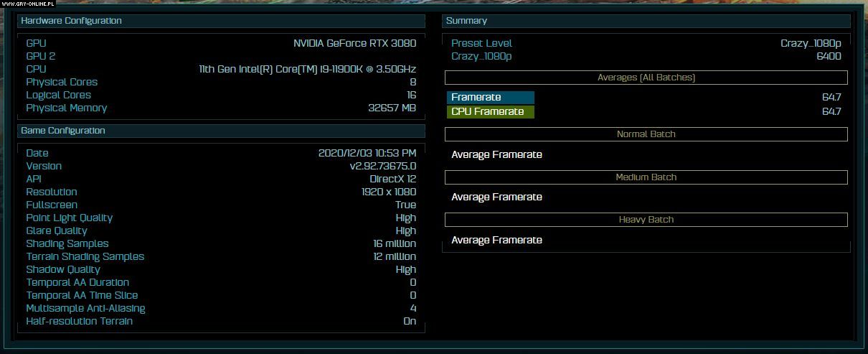The height and width of the screenshot is (354, 868).
Task: Click the Framerate blue legend box
Action: [490, 98]
